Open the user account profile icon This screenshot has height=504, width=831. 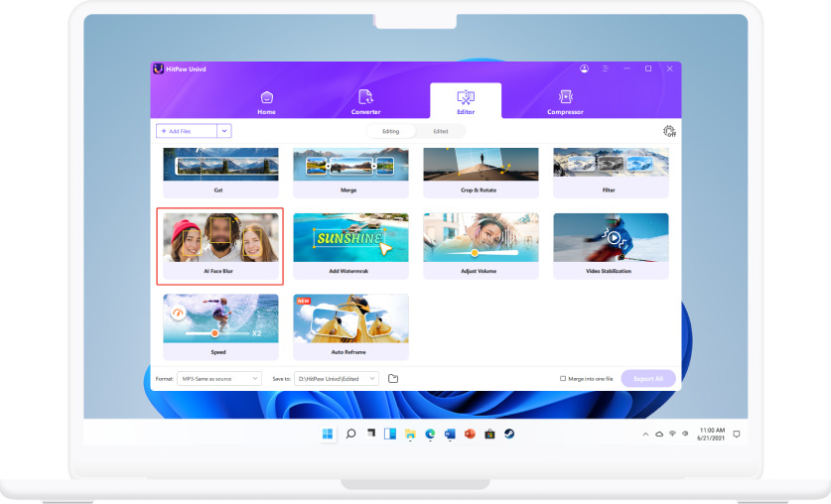584,69
